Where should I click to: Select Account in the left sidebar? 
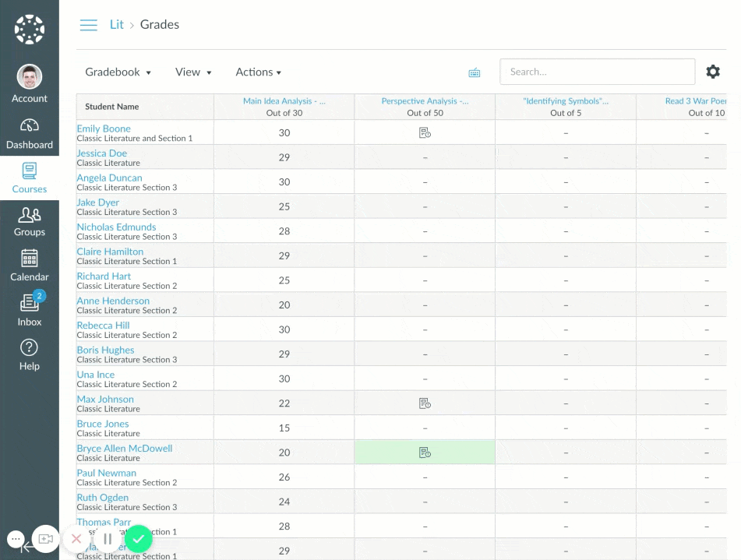[x=29, y=82]
